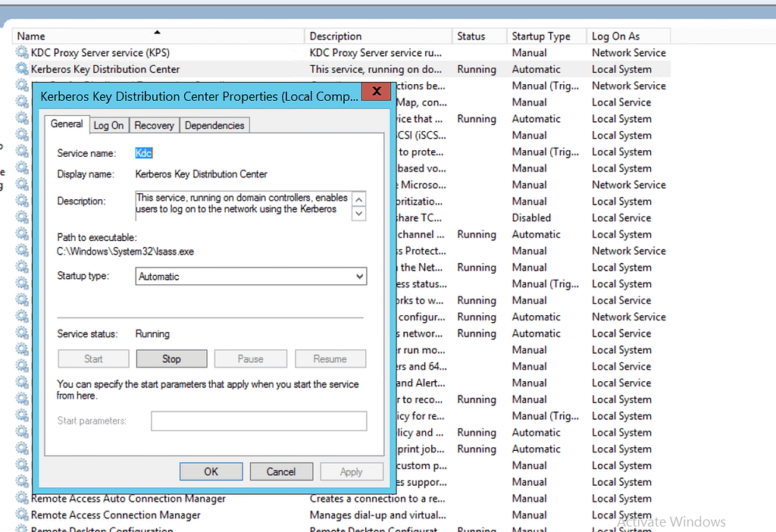Click the service icon for Kerberos Key Distribution Center
This screenshot has height=532, width=776.
(21, 69)
